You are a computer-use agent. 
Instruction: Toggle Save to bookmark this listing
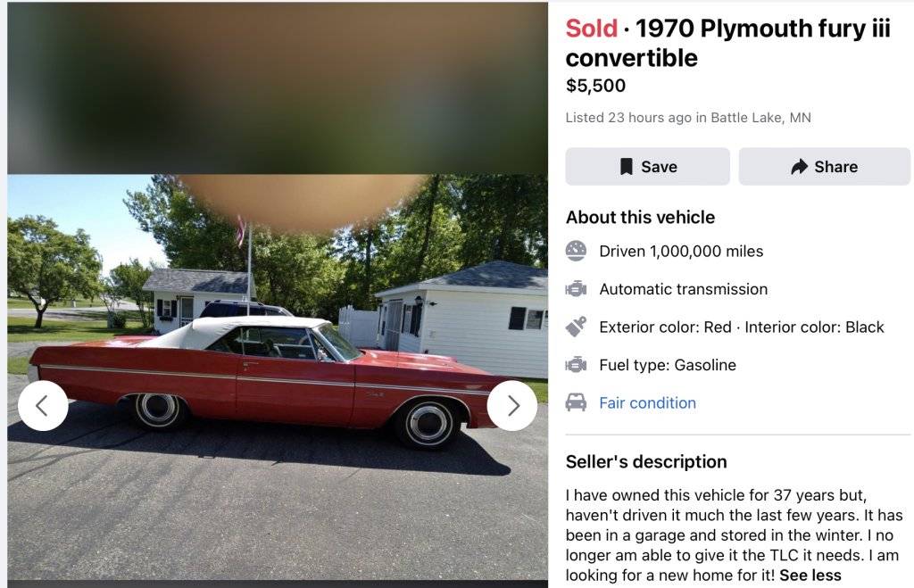click(647, 166)
